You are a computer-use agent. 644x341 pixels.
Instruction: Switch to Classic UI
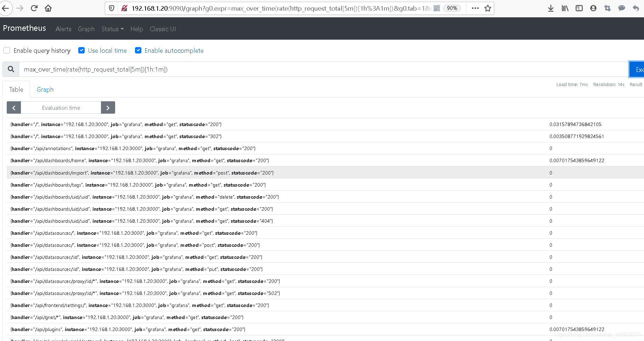coord(163,29)
